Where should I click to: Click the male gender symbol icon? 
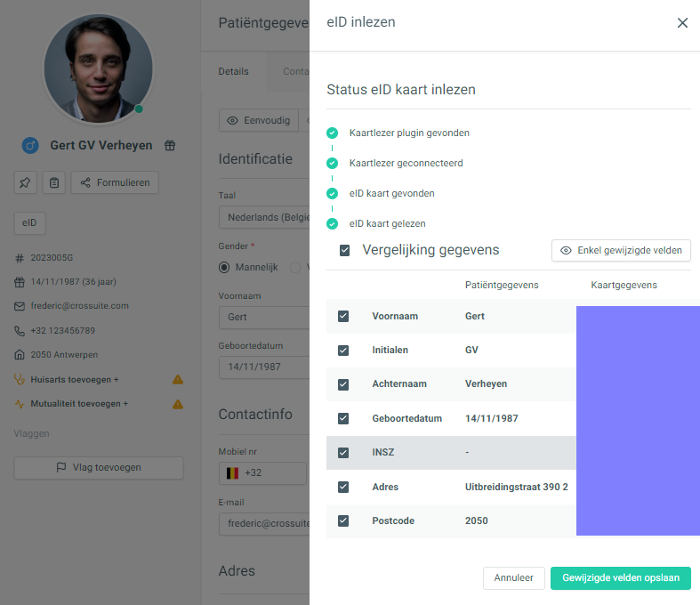click(x=30, y=145)
